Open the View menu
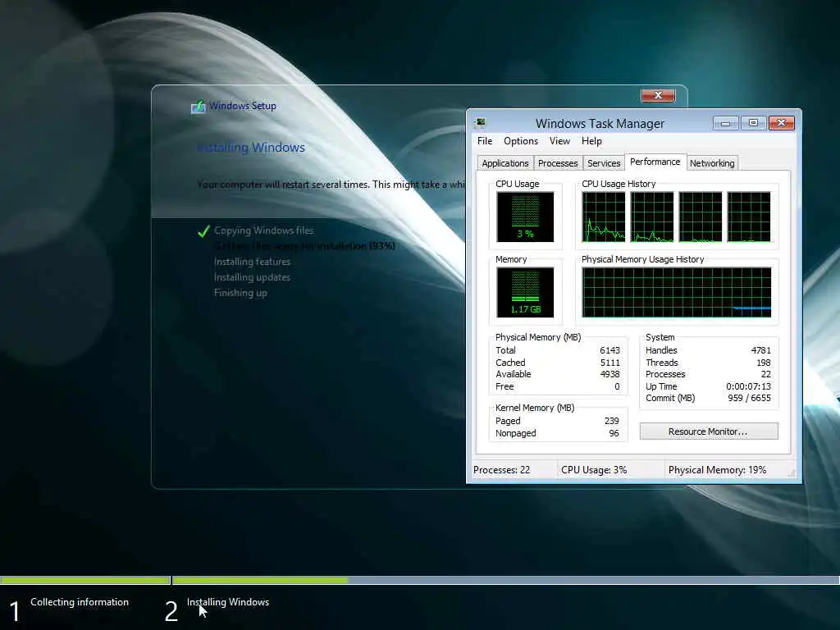Image resolution: width=840 pixels, height=630 pixels. 559,141
